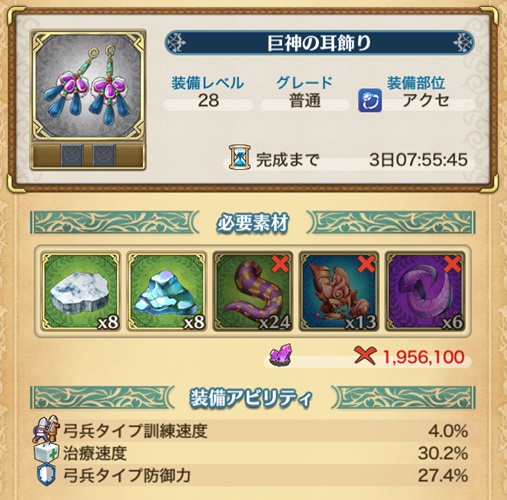This screenshot has height=500, width=507.
Task: Tap the shield 弓兵タイプ防御力 icon
Action: coord(46,475)
